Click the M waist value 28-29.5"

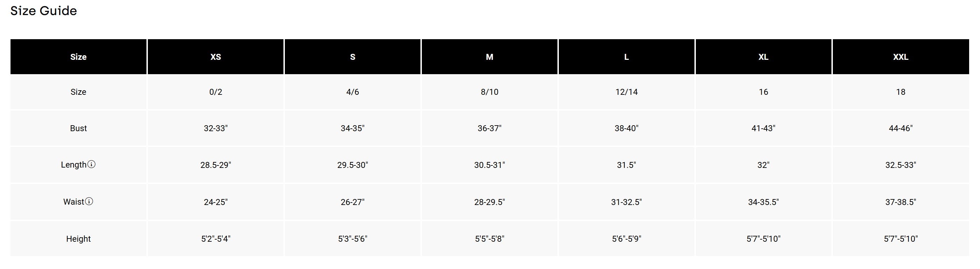pyautogui.click(x=489, y=202)
